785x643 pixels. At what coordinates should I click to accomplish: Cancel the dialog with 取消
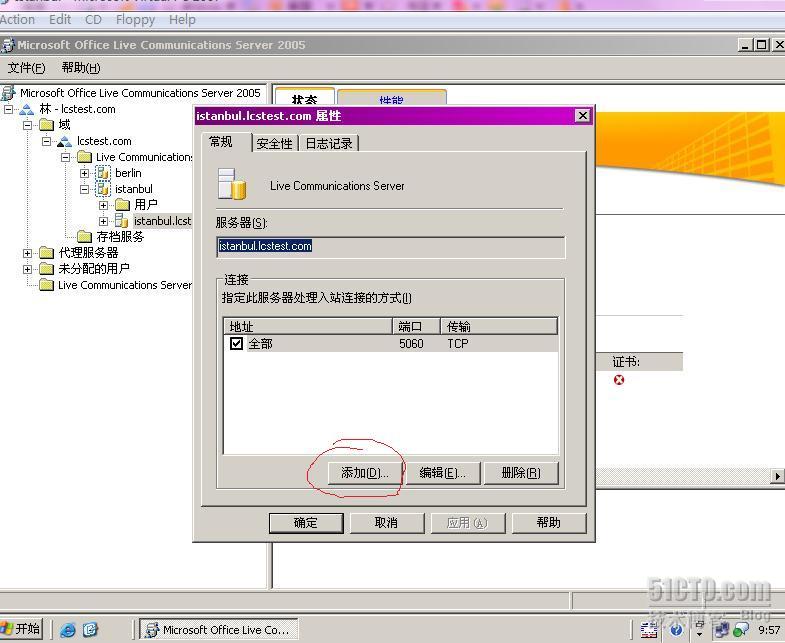tap(386, 523)
